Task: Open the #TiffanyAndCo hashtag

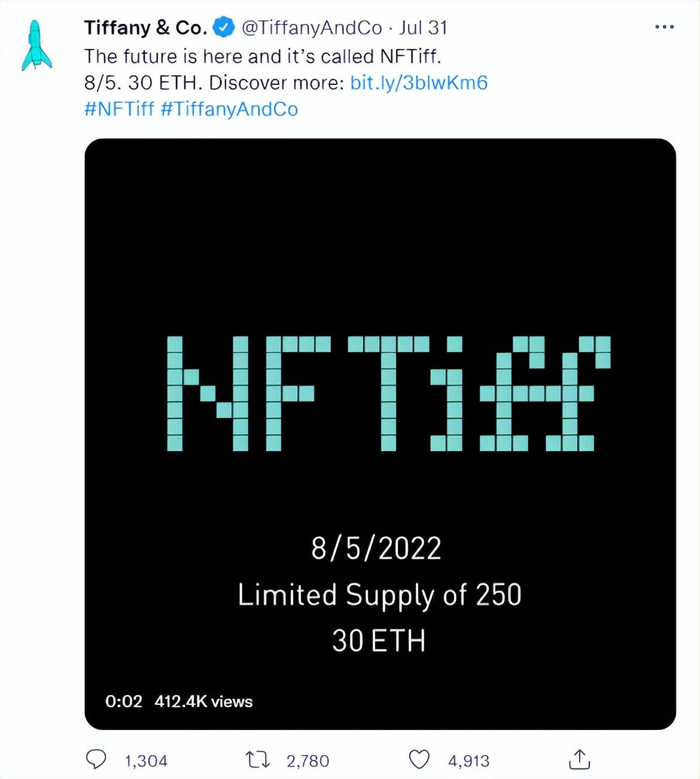Action: pyautogui.click(x=229, y=109)
